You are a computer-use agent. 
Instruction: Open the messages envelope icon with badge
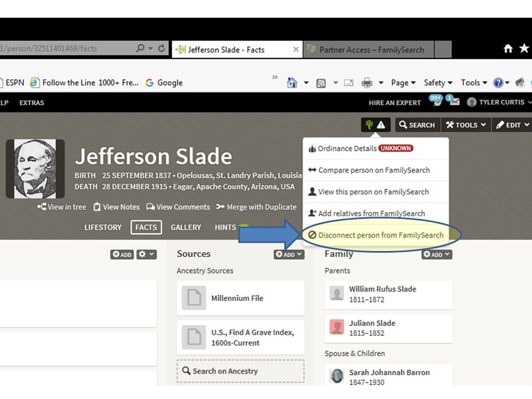point(453,100)
